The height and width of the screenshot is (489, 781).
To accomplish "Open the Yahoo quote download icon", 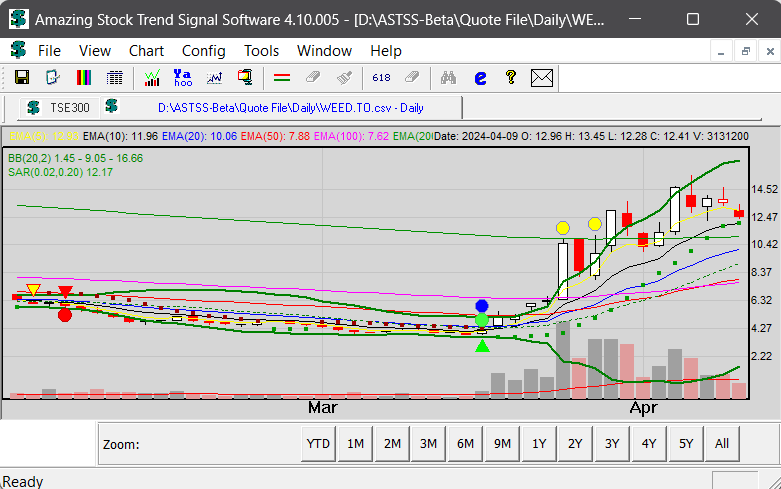I will 183,77.
